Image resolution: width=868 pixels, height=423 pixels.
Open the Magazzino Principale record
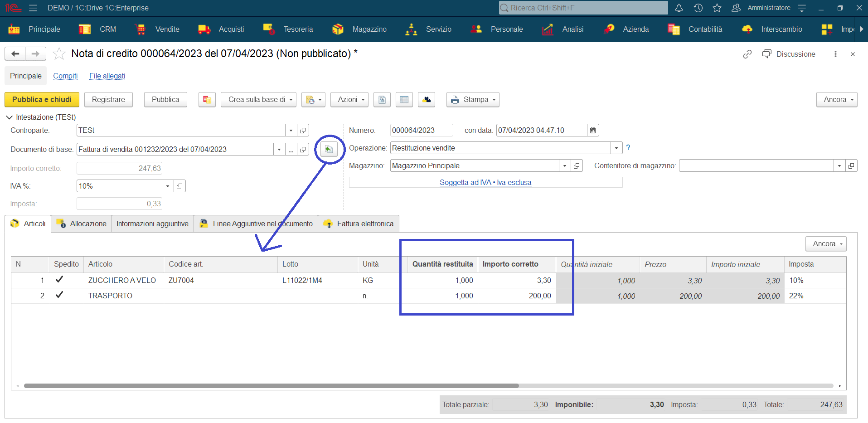click(x=577, y=166)
